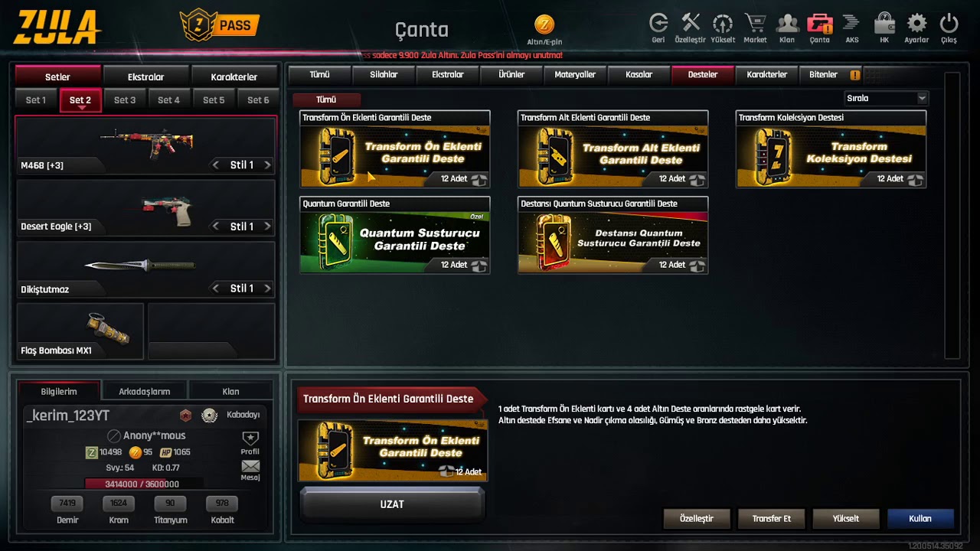Click the Zula Pass badge
Image resolution: width=980 pixels, height=551 pixels.
(220, 24)
